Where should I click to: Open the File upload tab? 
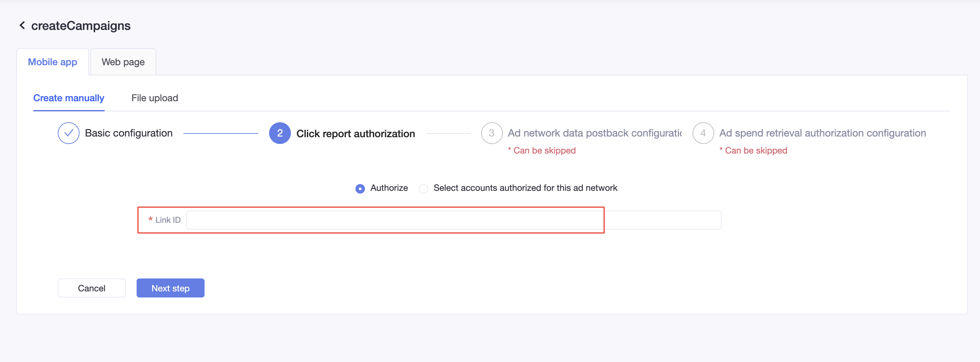point(155,98)
